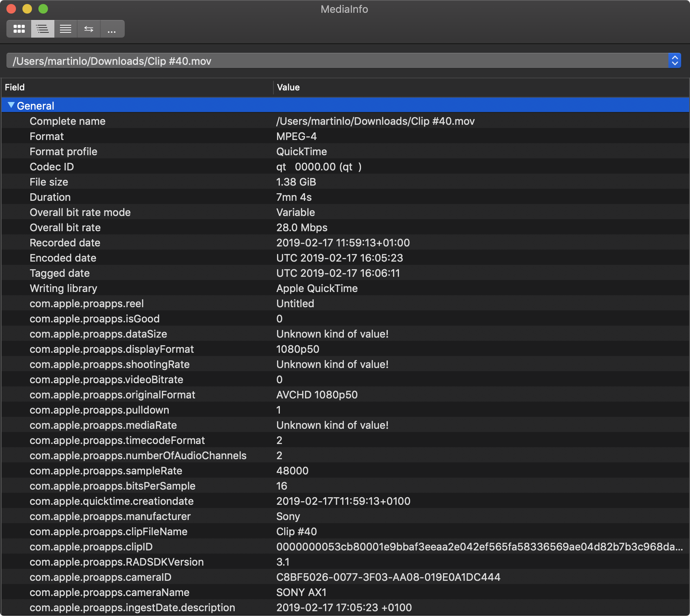Viewport: 690px width, 616px height.
Task: Click the Variable bit rate mode value
Action: [295, 212]
